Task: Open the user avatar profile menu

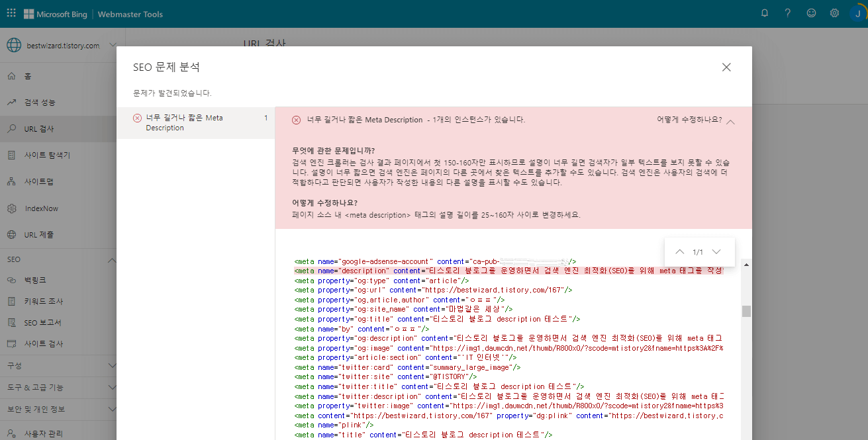Action: [x=856, y=13]
